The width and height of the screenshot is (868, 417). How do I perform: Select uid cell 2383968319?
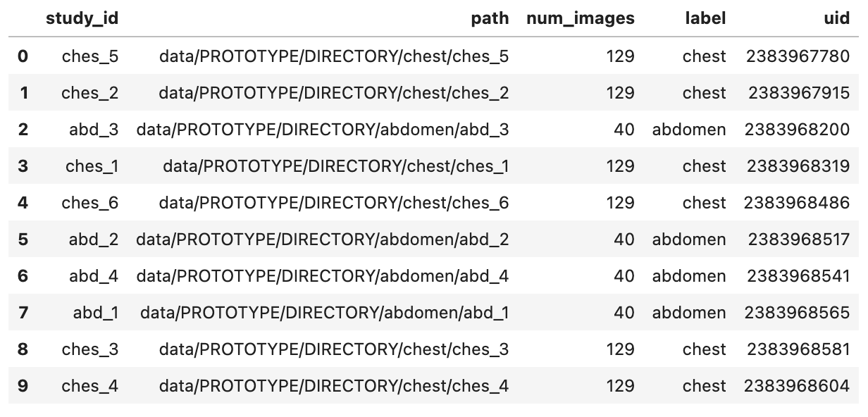click(798, 166)
